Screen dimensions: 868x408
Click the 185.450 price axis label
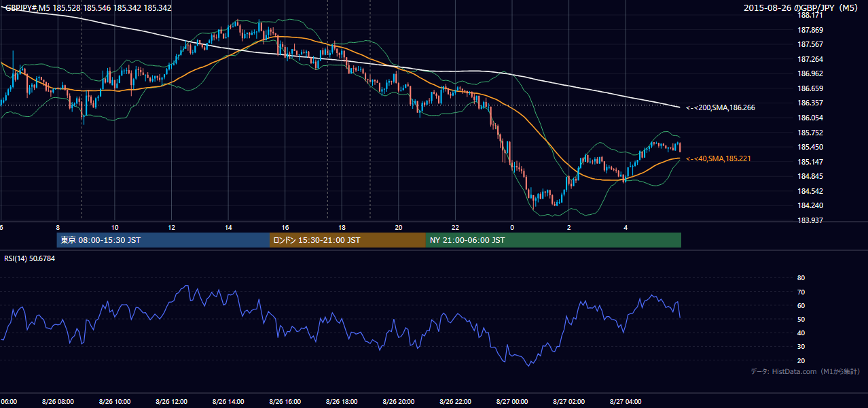tap(810, 147)
